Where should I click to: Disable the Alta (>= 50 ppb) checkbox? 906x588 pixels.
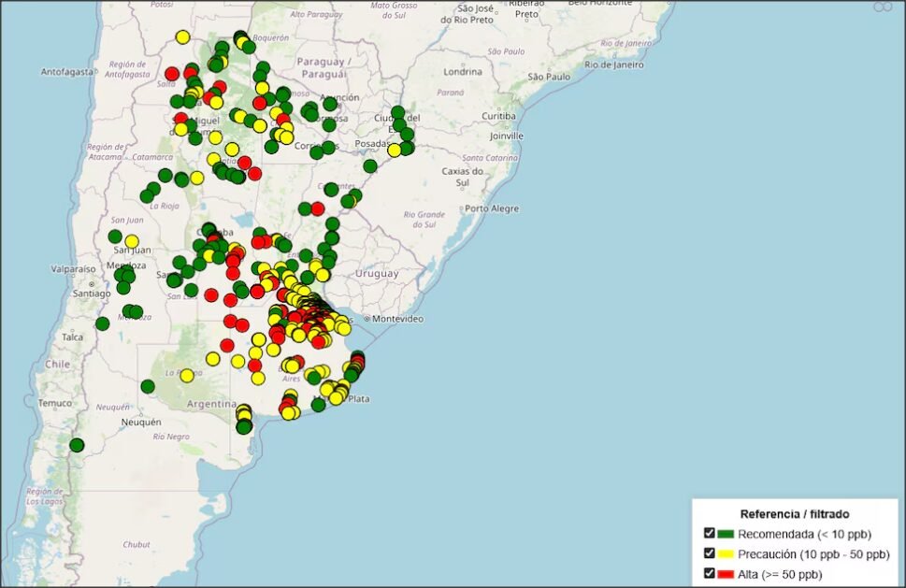710,573
